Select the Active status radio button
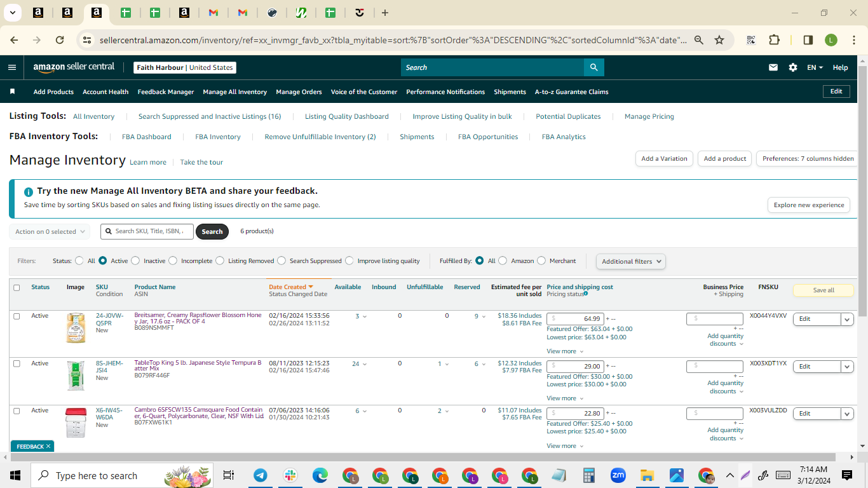The height and width of the screenshot is (488, 868). pyautogui.click(x=103, y=261)
